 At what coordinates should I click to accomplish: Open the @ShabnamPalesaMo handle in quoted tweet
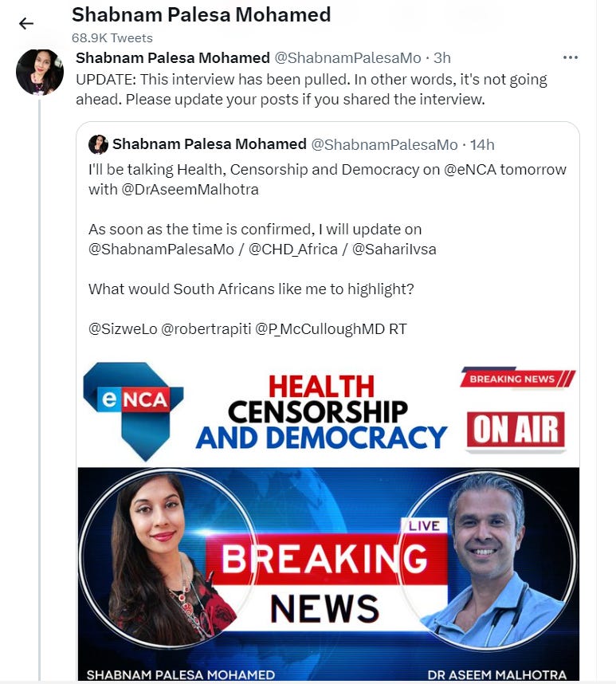pyautogui.click(x=385, y=144)
